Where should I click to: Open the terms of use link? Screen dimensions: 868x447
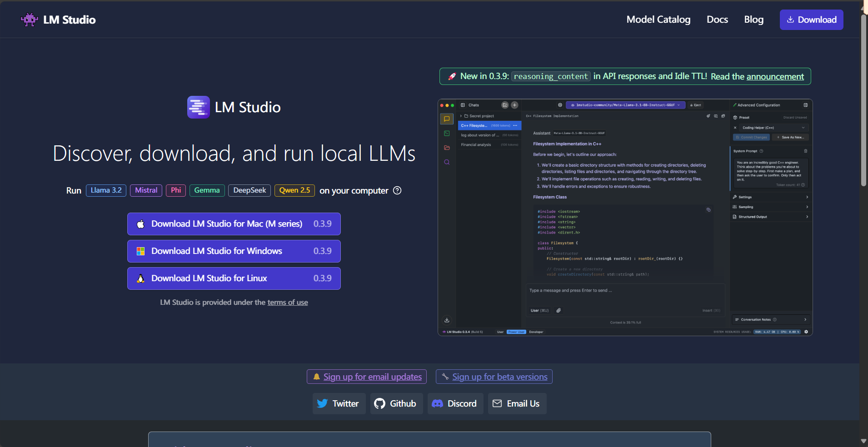288,303
